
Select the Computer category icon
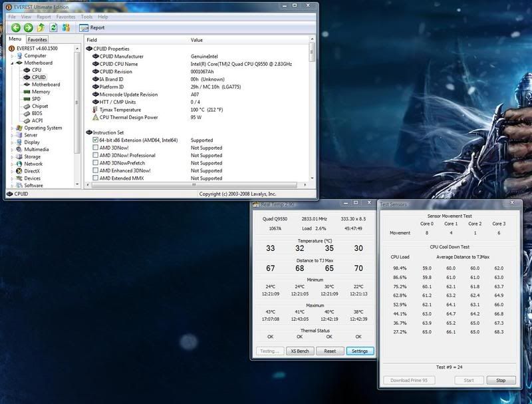point(19,56)
